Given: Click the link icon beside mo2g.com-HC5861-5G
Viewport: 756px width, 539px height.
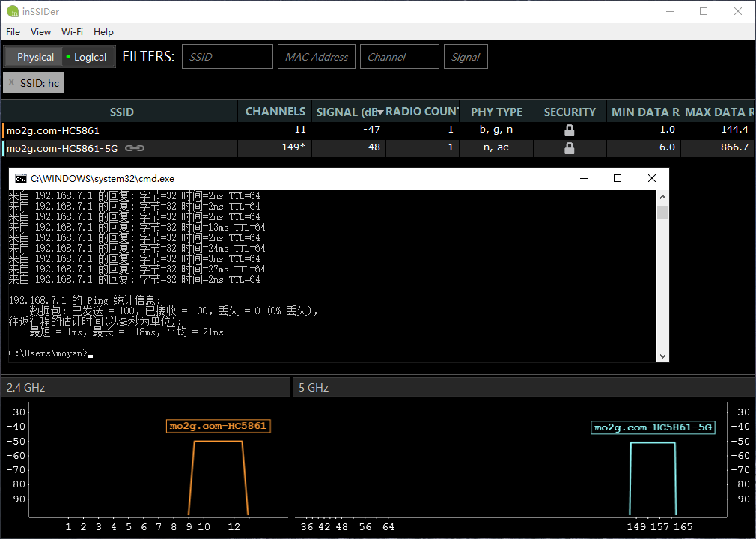Looking at the screenshot, I should (x=135, y=148).
